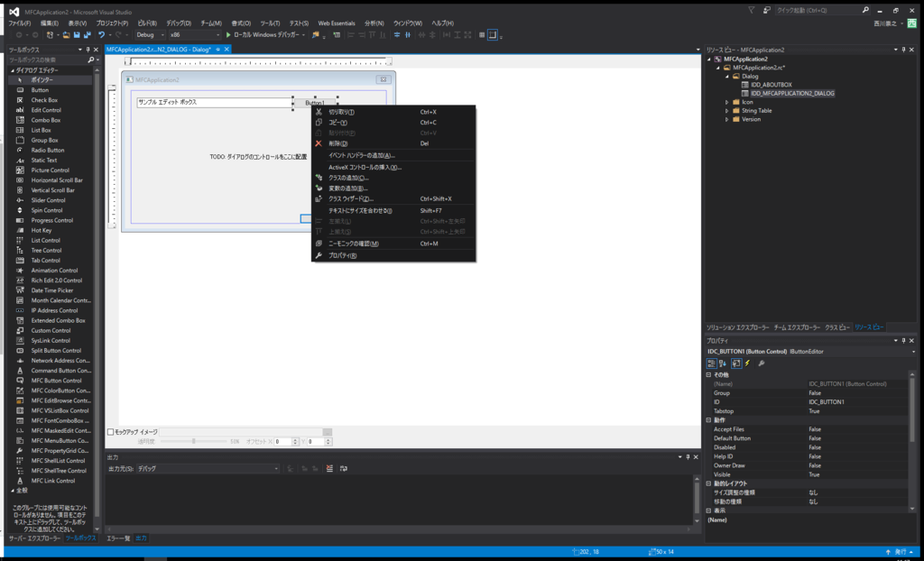Select the Edit Control tool icon
This screenshot has width=924, height=561.
coord(20,110)
